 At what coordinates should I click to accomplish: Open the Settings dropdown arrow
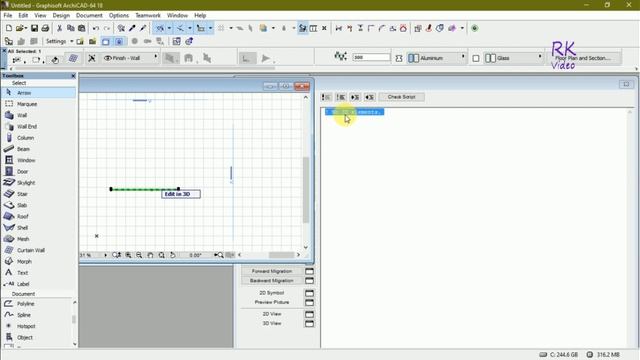point(72,41)
